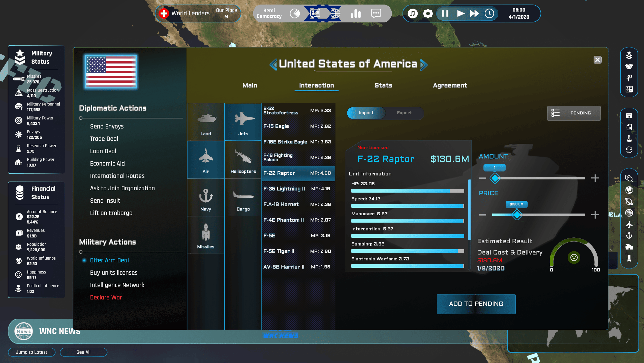Switch to the Main tab
Image resolution: width=644 pixels, height=363 pixels.
pos(250,85)
